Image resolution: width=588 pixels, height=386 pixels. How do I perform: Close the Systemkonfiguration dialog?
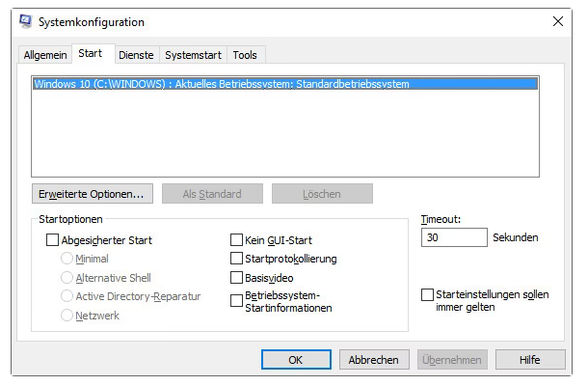click(x=557, y=21)
